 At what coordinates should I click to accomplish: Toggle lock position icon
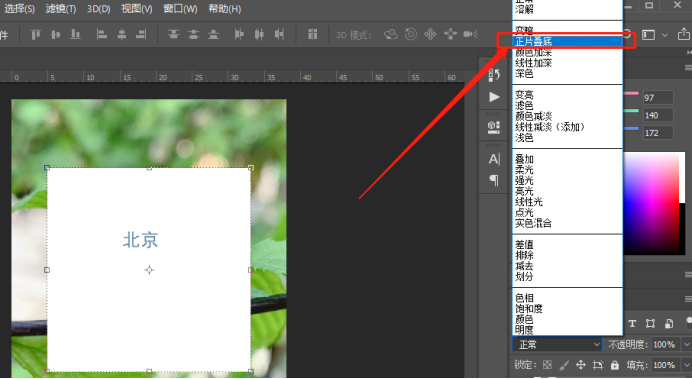click(x=581, y=365)
